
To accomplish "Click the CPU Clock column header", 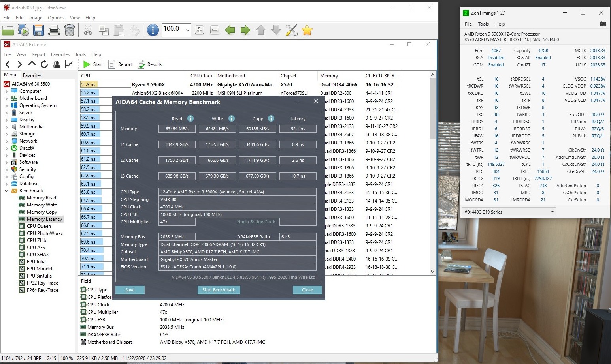I will click(x=202, y=76).
